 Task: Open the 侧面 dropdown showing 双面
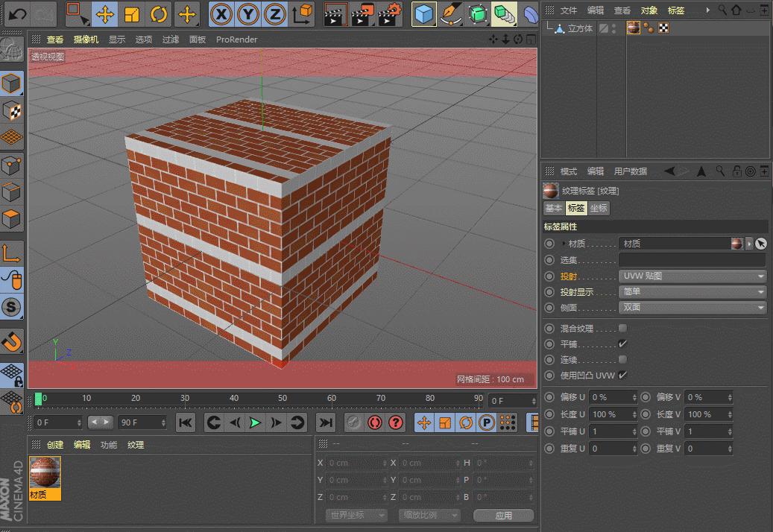point(692,307)
